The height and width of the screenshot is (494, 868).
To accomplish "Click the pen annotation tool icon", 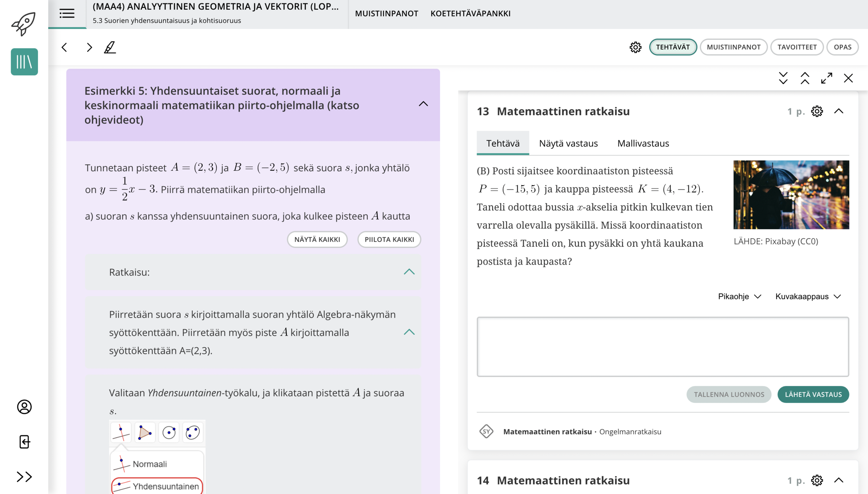I will [110, 47].
